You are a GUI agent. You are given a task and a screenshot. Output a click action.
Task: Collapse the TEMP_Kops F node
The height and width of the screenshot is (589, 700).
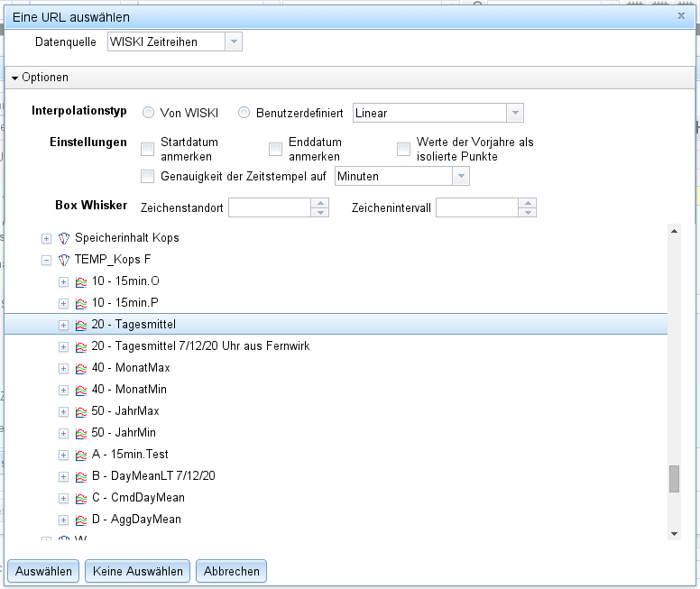pos(46,260)
